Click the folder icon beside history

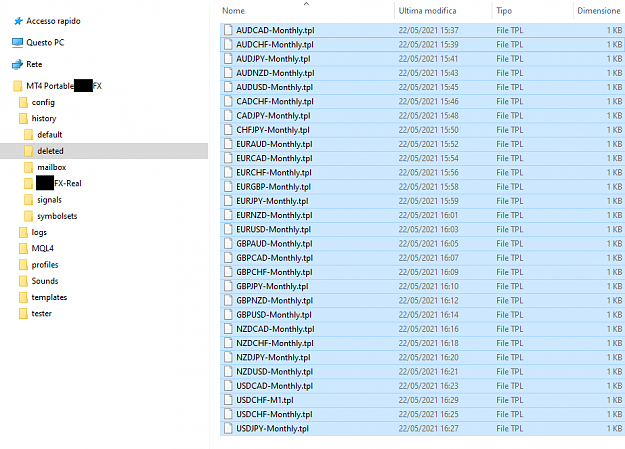point(24,118)
